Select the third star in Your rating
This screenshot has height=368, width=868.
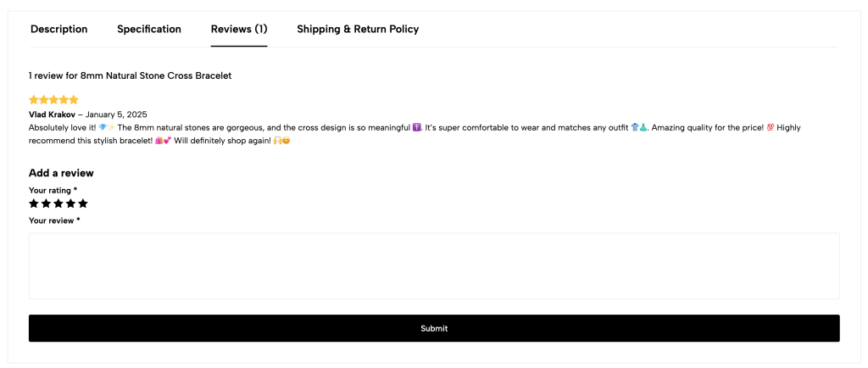click(x=58, y=204)
